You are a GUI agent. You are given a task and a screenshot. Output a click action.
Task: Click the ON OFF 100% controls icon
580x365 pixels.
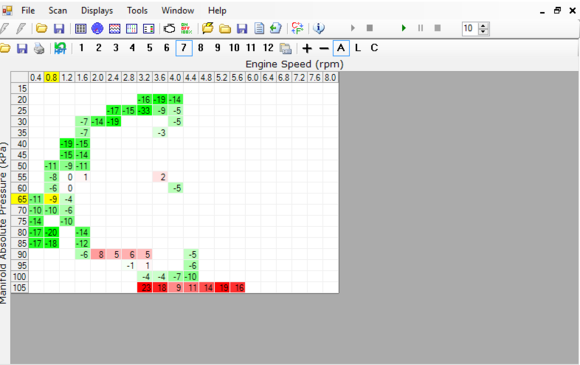186,28
